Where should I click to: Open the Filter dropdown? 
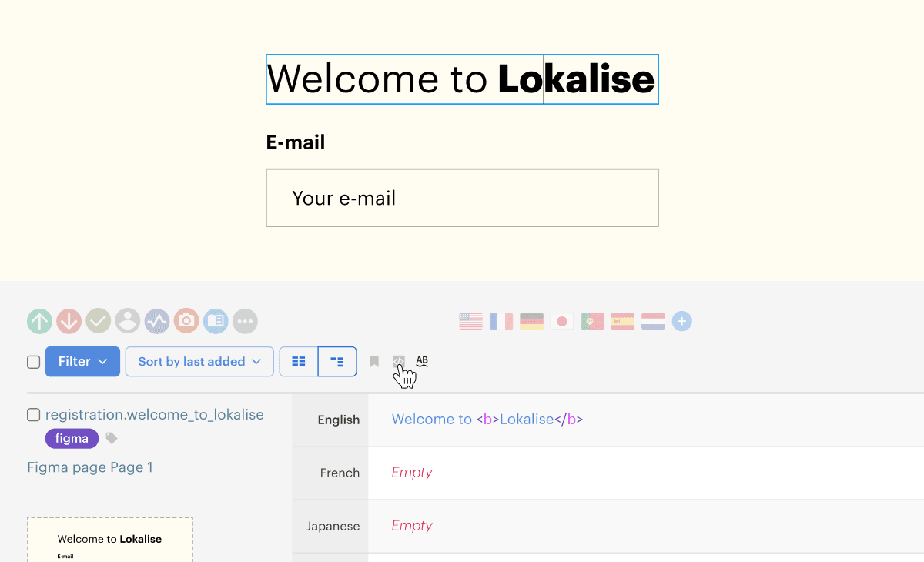82,362
